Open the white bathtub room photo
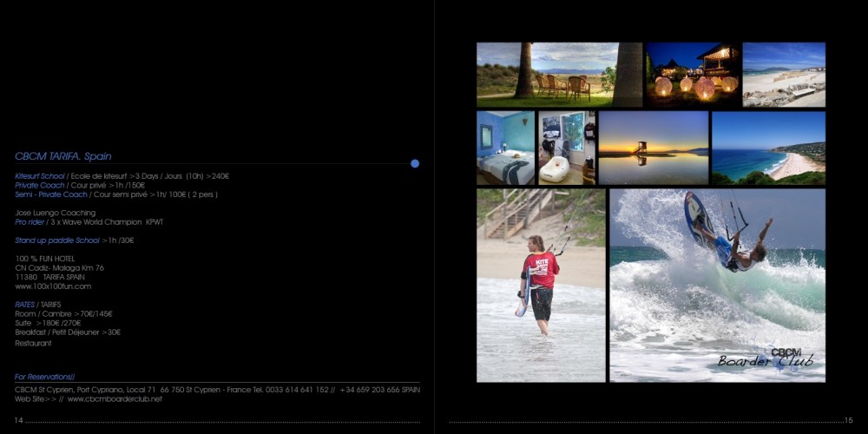The height and width of the screenshot is (434, 868). click(567, 148)
